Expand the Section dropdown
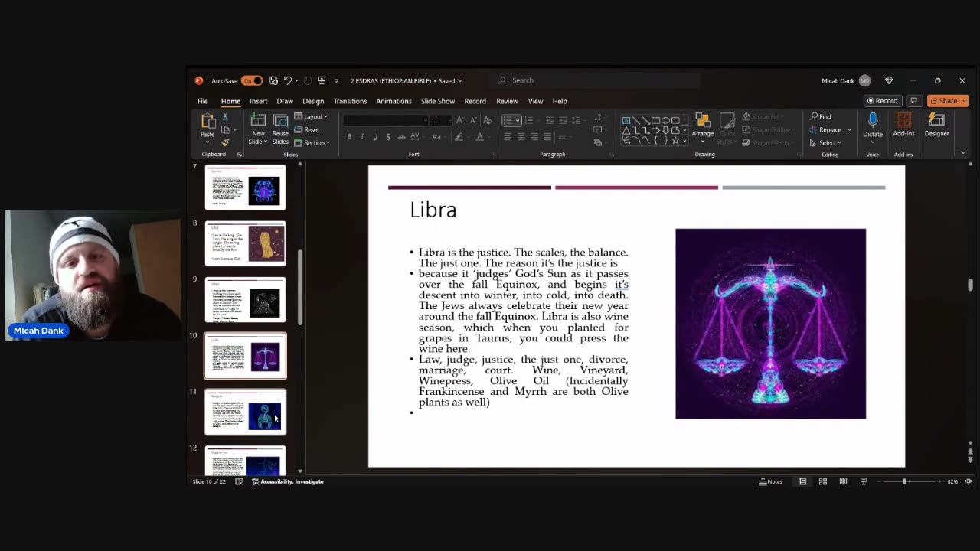980x551 pixels. pos(312,142)
